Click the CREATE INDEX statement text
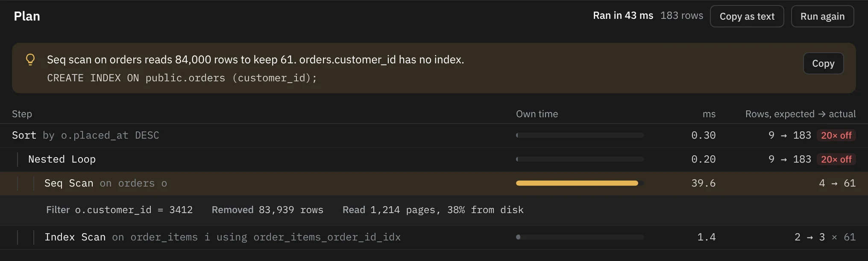Image resolution: width=868 pixels, height=261 pixels. tap(182, 78)
